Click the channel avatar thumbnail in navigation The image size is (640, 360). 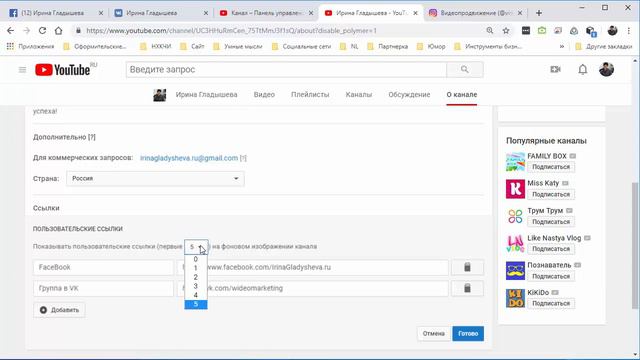pos(160,95)
